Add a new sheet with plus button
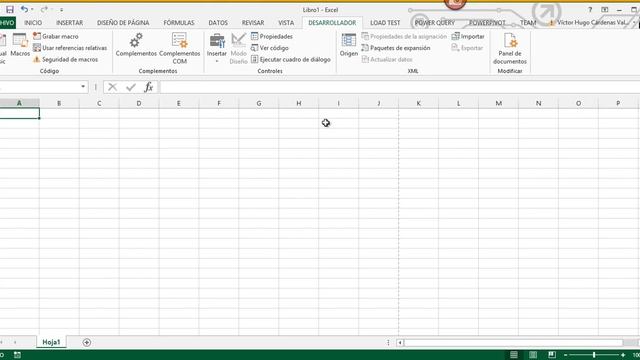The image size is (640, 360). (87, 342)
